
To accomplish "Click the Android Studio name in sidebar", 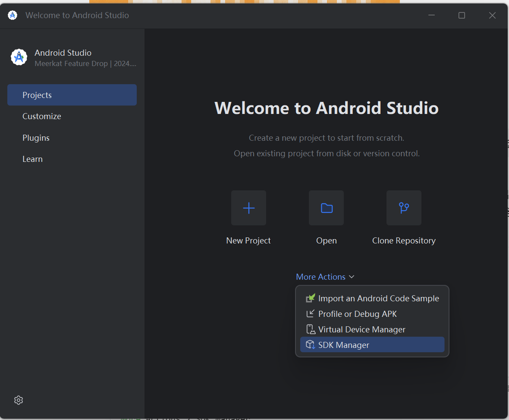I will [63, 53].
